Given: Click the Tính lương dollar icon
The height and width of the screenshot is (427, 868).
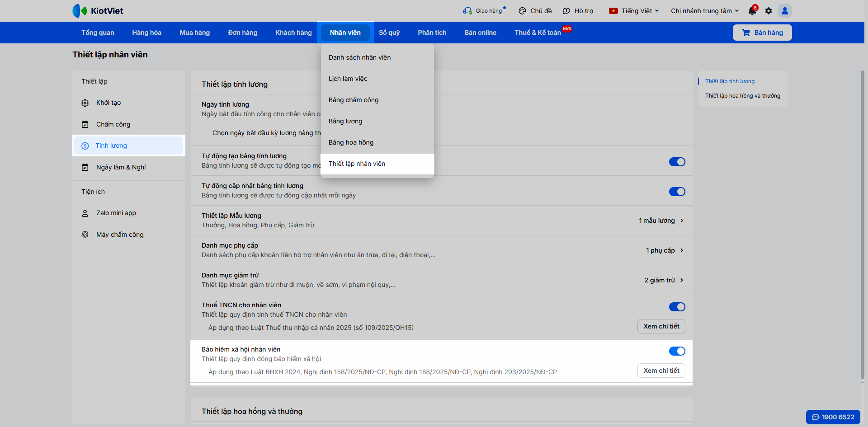Looking at the screenshot, I should 85,146.
